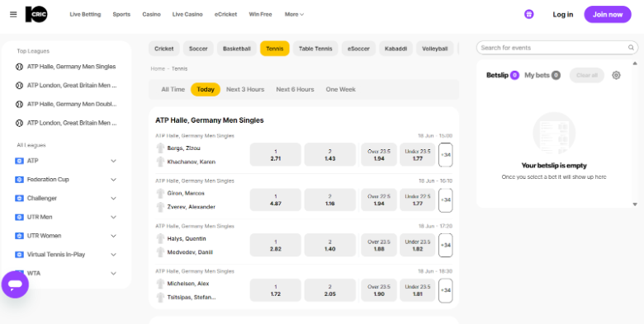Click Home in the breadcrumb
Screen dimensions: 644x324
click(x=158, y=68)
